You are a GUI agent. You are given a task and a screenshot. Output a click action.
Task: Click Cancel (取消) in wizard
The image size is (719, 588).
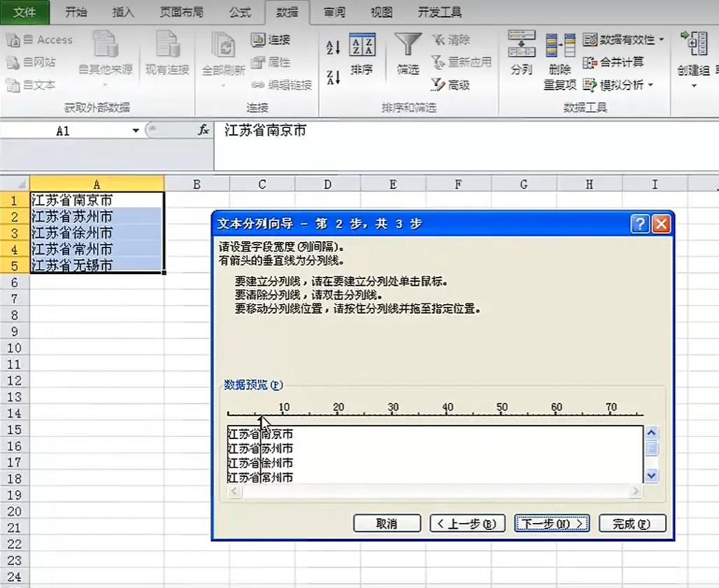(387, 524)
